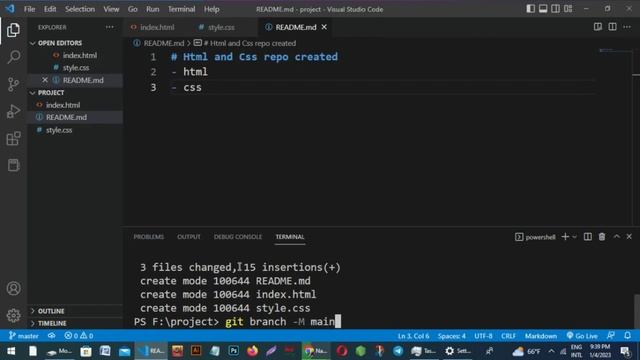Image resolution: width=640 pixels, height=360 pixels.
Task: Open the Accounts menu icon
Action: (x=13, y=289)
